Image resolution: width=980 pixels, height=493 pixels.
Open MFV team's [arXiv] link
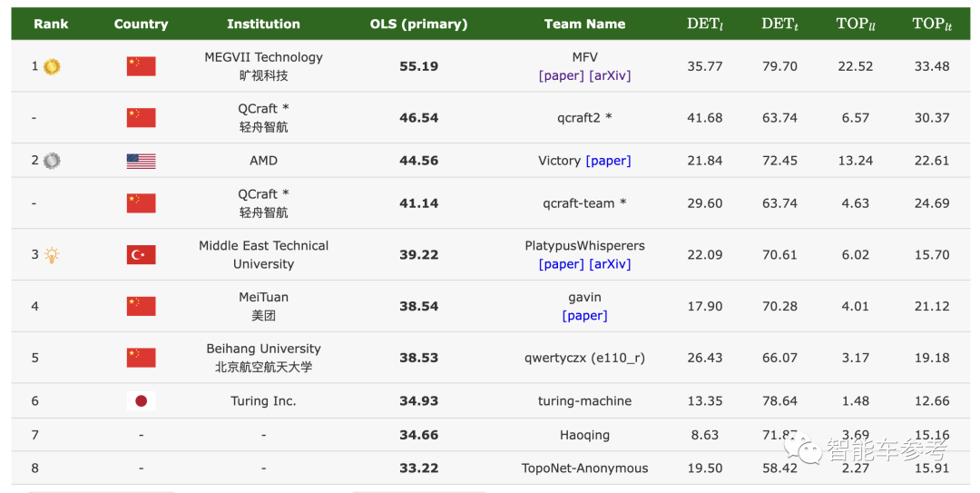[x=610, y=75]
